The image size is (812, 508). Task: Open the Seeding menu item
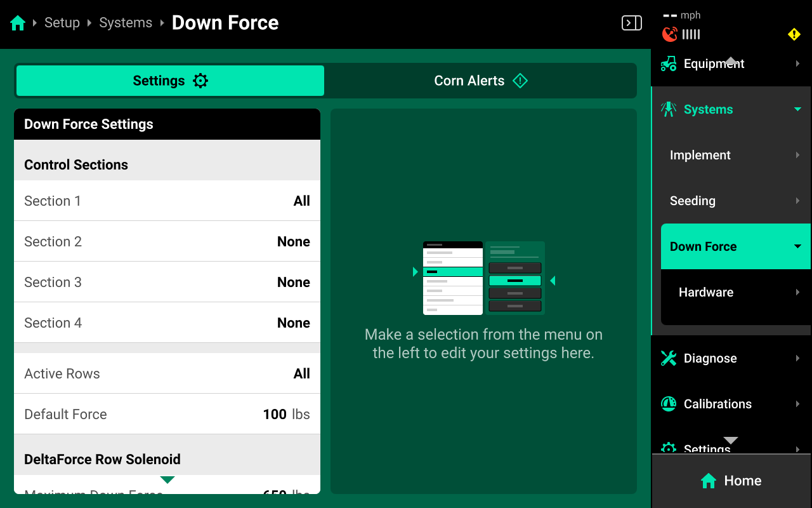[693, 201]
